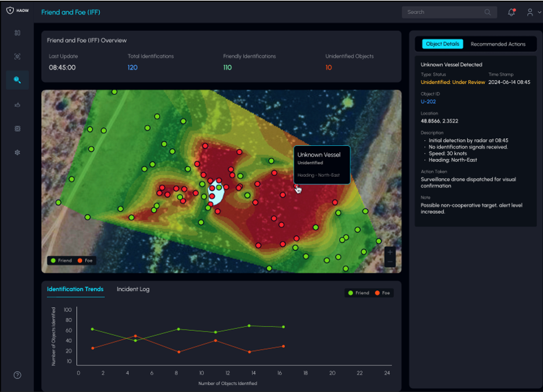Open the chip processor sidebar icon
Viewport: 543px width, 392px height.
17,129
